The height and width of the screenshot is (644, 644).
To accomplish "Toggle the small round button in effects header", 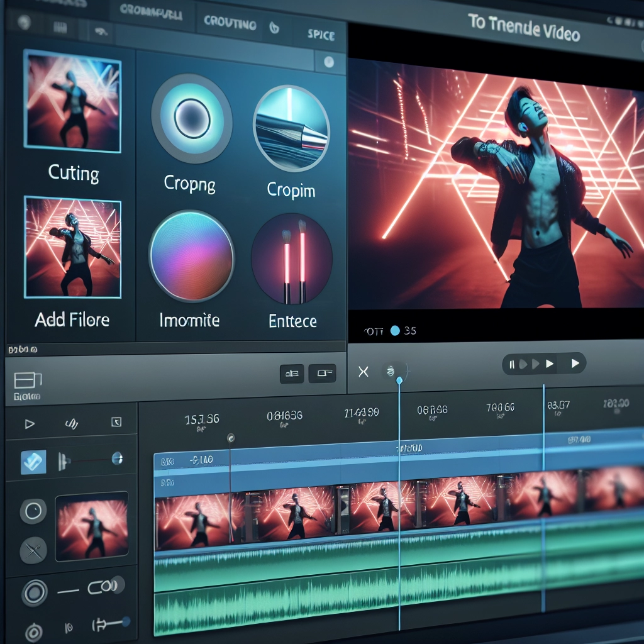I will tap(328, 62).
